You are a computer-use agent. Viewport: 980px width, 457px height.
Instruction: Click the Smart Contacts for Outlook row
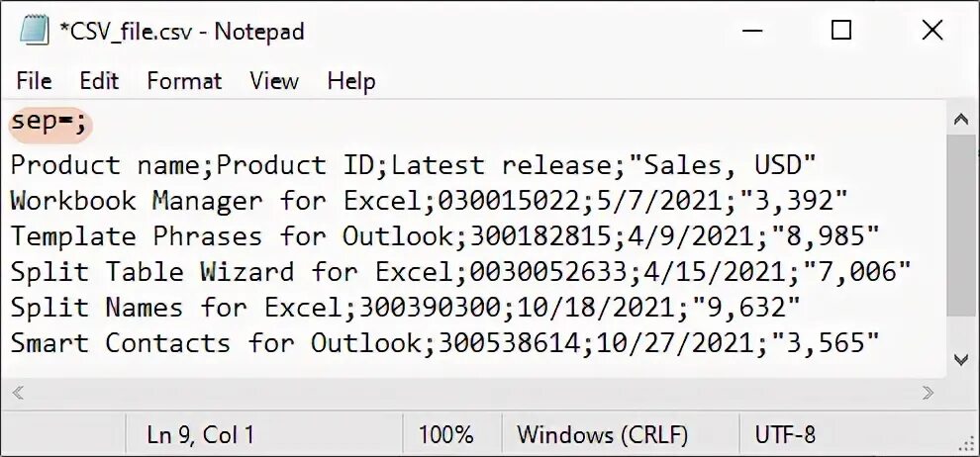[x=444, y=343]
